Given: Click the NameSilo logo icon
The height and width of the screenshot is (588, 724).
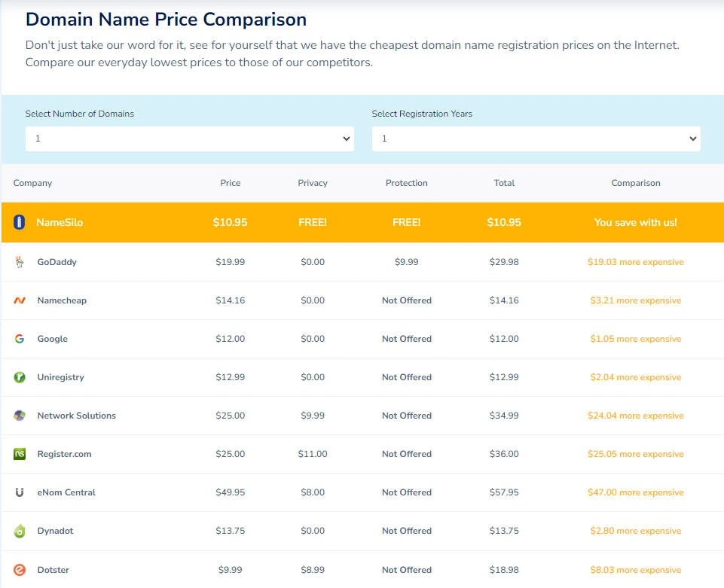Looking at the screenshot, I should 20,223.
